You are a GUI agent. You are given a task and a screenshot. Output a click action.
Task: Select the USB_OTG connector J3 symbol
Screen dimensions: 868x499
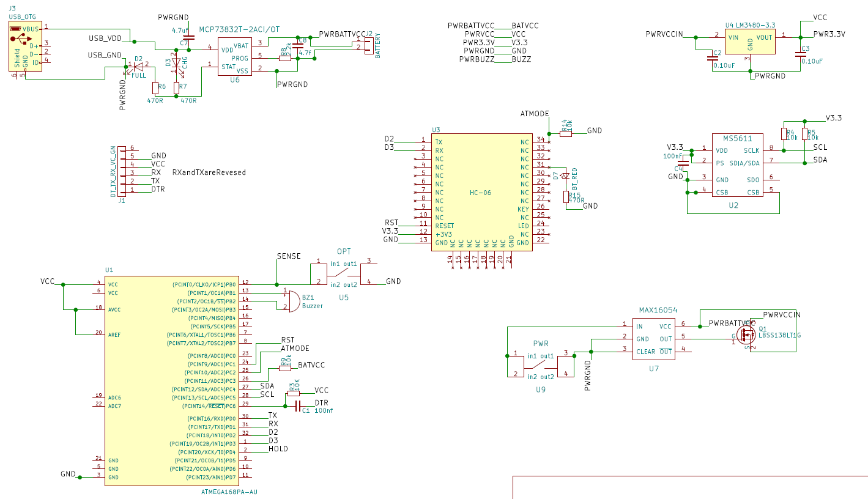[26, 46]
